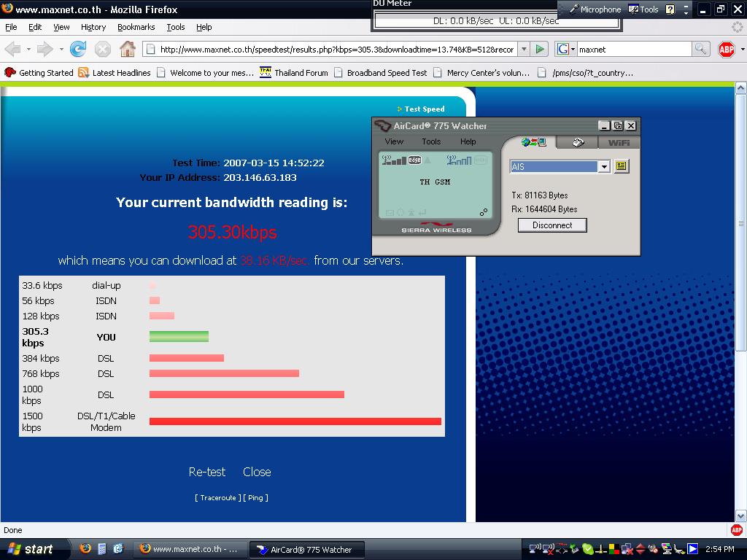747x560 pixels.
Task: Open back button history dropdown arrow
Action: tap(28, 49)
